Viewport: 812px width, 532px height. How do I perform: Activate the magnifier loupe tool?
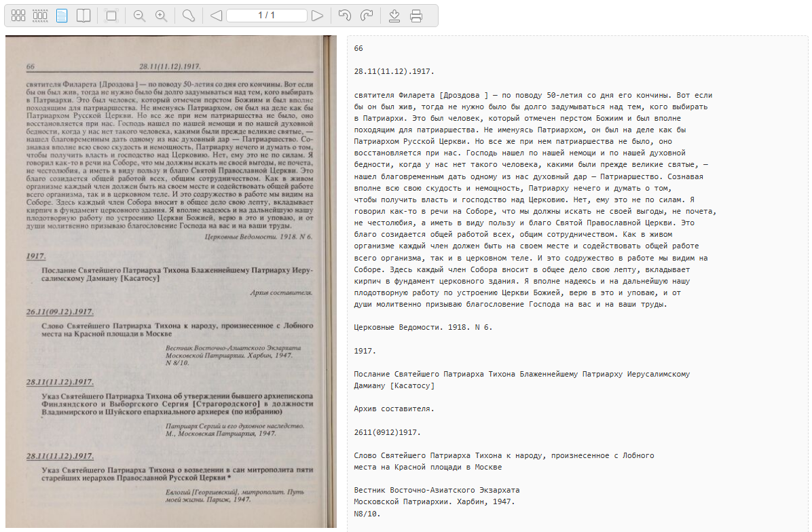coord(189,16)
